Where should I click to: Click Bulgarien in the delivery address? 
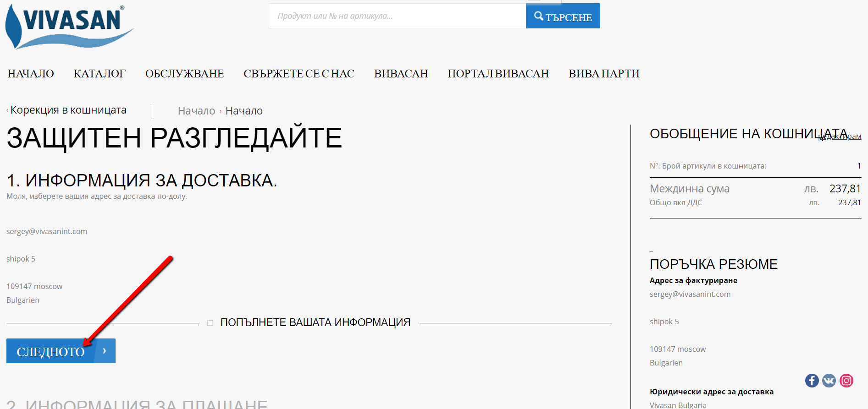pyautogui.click(x=23, y=300)
